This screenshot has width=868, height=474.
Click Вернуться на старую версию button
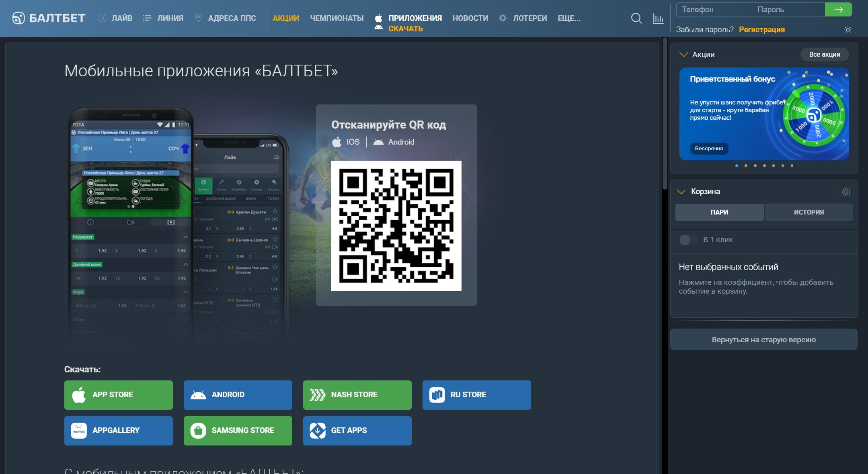tap(764, 339)
